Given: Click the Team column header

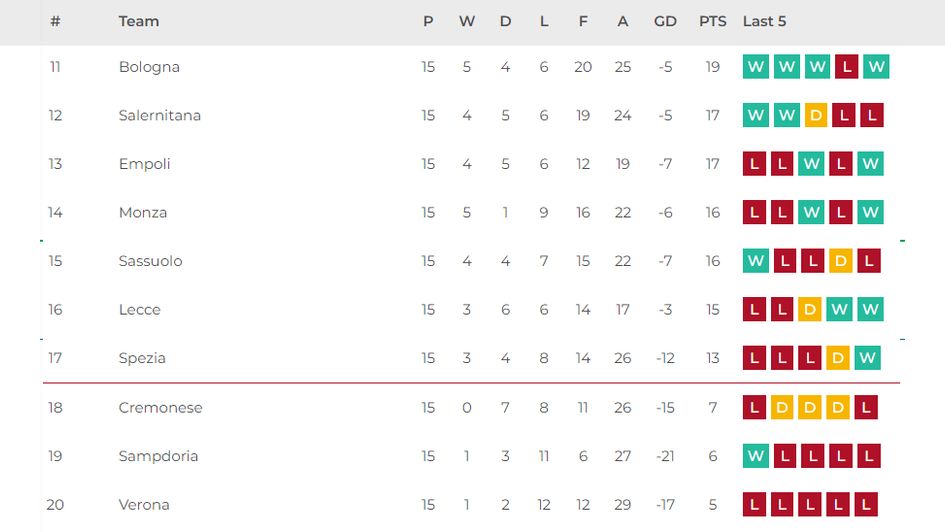Looking at the screenshot, I should point(138,21).
